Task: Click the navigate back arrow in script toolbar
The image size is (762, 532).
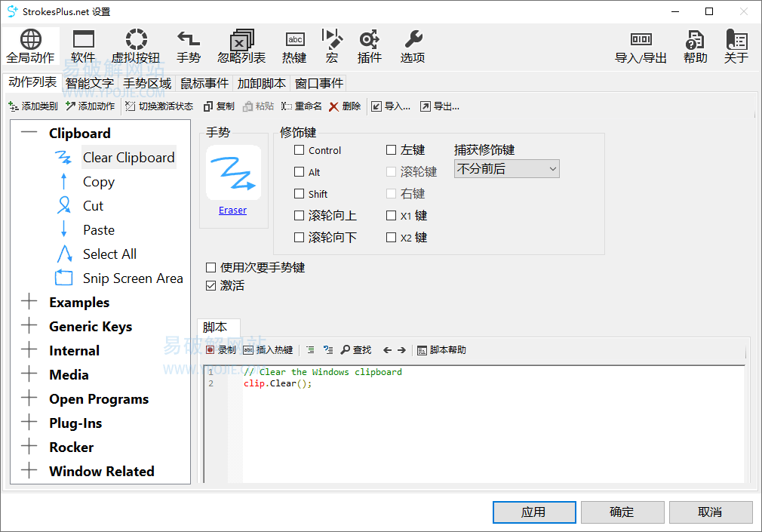Action: click(x=387, y=349)
